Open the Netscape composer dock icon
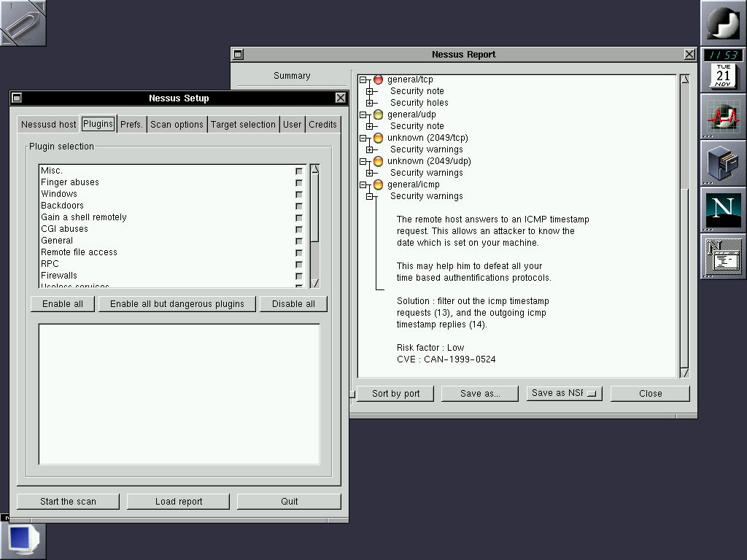This screenshot has height=560, width=747. [723, 256]
